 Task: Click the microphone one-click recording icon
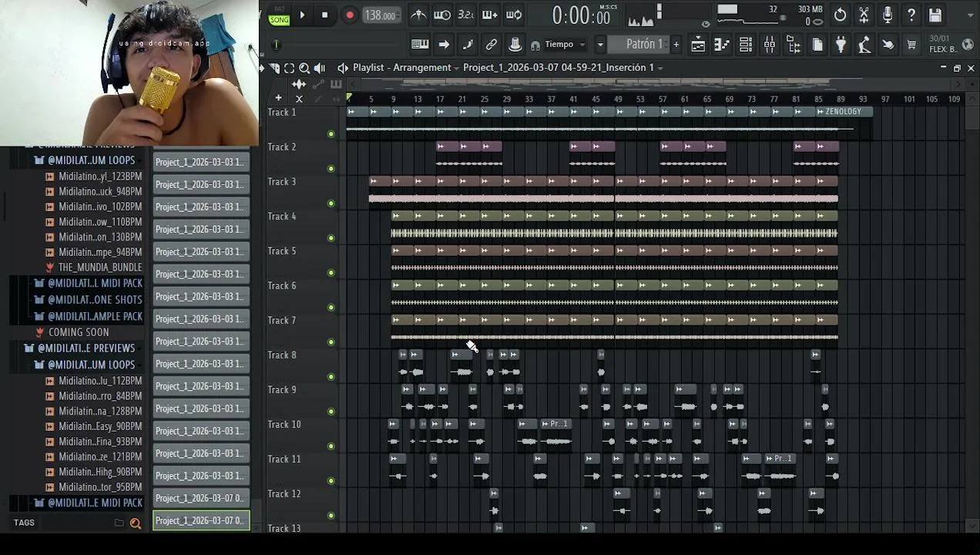(888, 15)
